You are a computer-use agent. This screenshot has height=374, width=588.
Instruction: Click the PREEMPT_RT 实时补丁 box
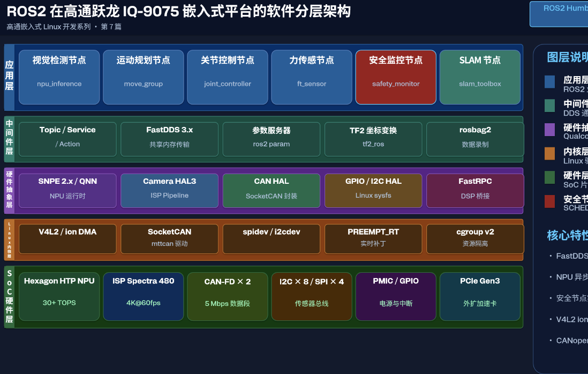click(x=373, y=239)
